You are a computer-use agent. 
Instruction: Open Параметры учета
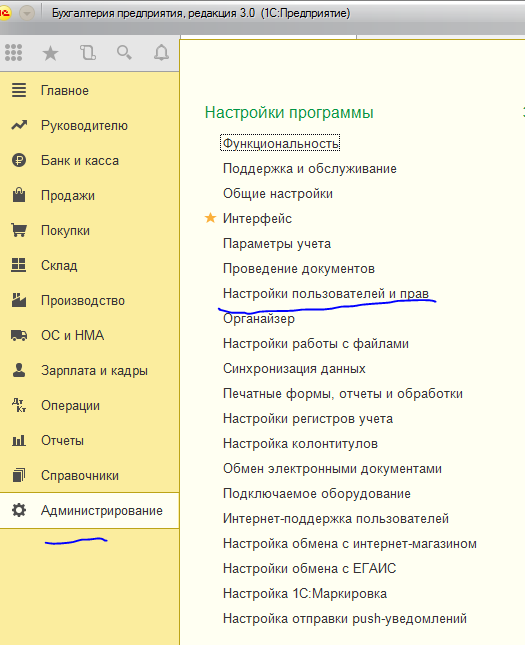point(276,244)
